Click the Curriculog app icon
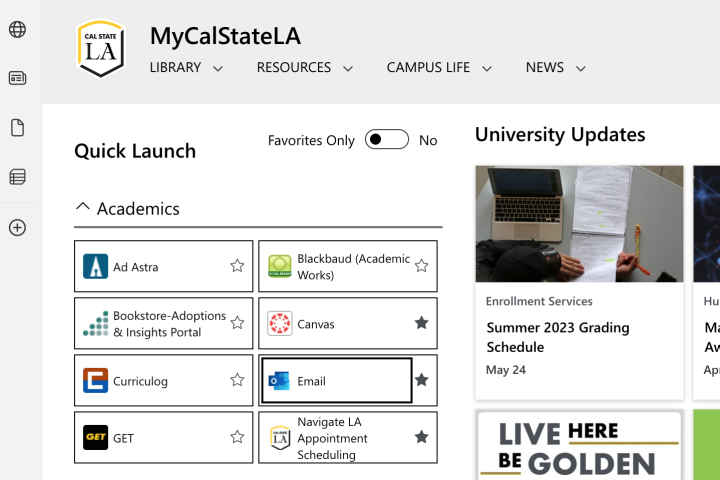Viewport: 720px width, 480px height. (96, 380)
